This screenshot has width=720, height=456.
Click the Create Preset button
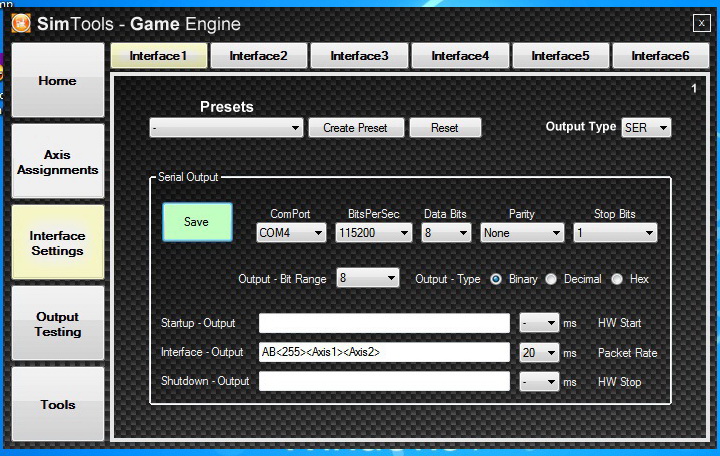click(x=355, y=128)
